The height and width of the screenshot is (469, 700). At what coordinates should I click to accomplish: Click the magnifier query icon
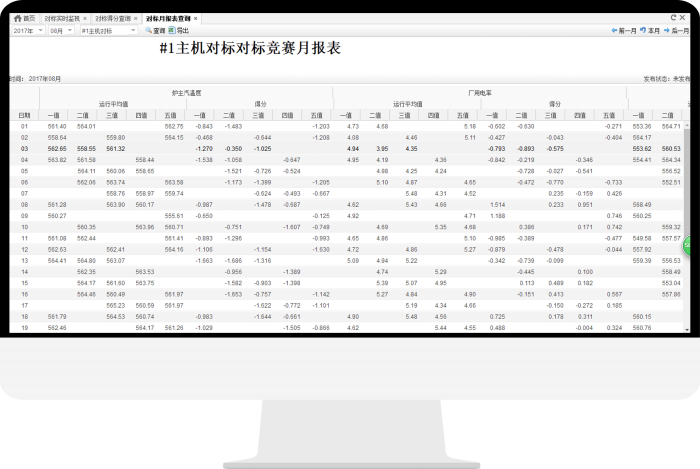click(x=148, y=31)
